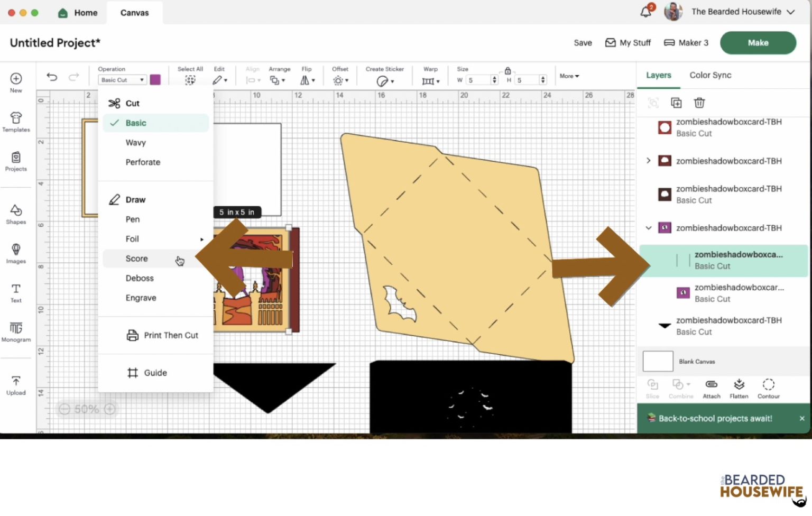Select the Shapes tool
The width and height of the screenshot is (812, 516).
point(16,214)
